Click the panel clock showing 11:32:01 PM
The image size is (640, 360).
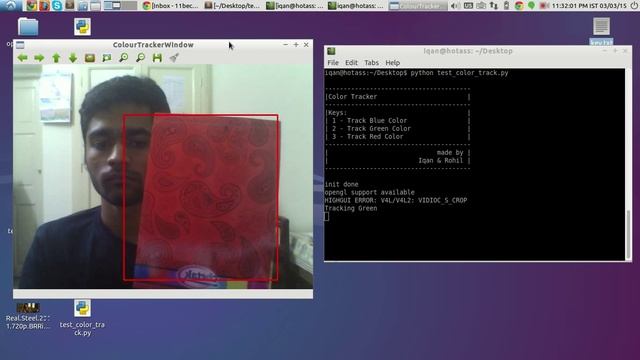pyautogui.click(x=589, y=6)
